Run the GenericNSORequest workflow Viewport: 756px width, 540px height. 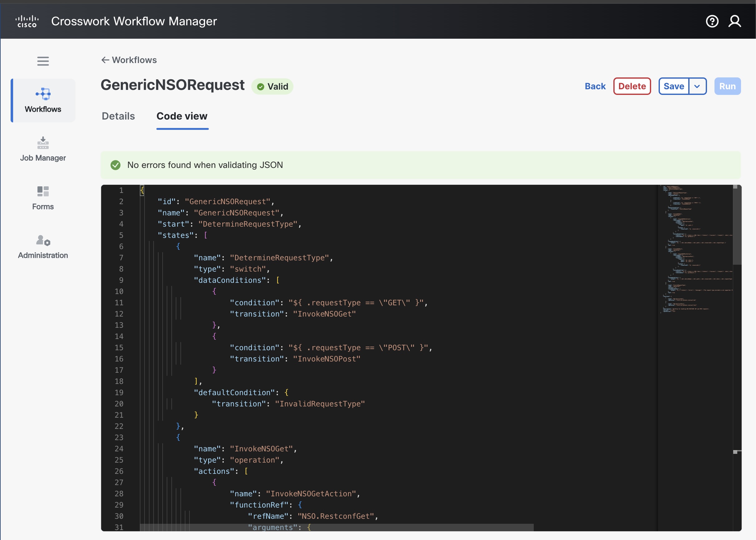pos(727,86)
